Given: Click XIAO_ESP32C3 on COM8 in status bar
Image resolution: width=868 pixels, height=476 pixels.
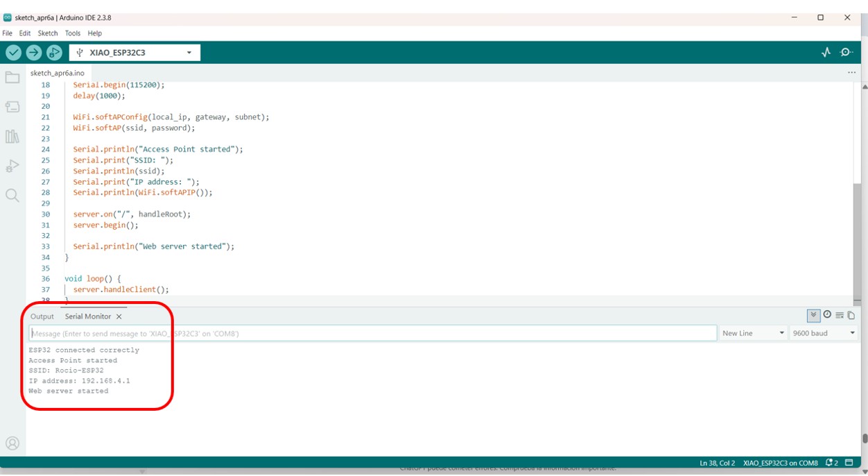Looking at the screenshot, I should click(x=781, y=463).
